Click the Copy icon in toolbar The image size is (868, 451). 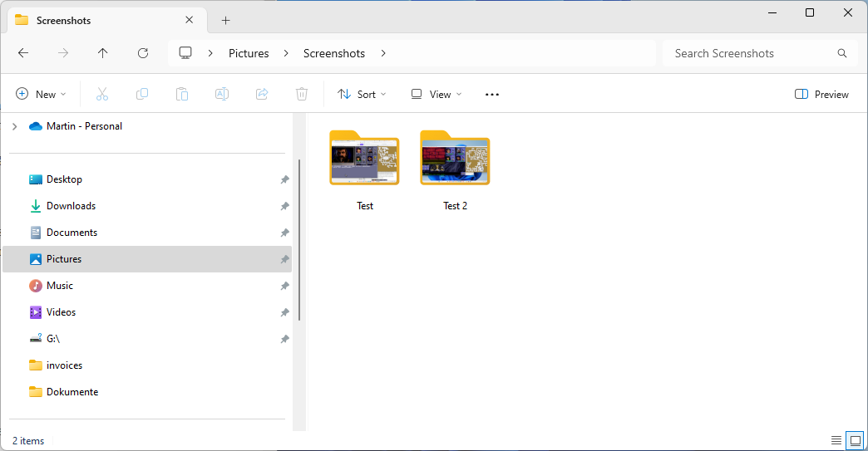pos(142,95)
